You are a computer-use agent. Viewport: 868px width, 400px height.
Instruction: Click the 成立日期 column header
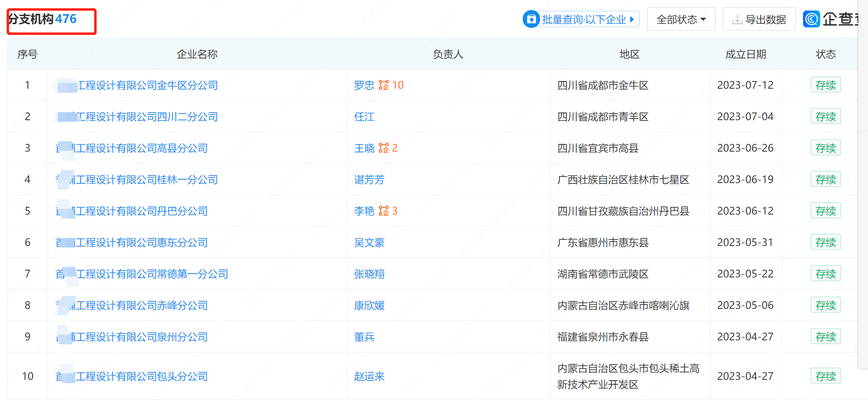tap(745, 54)
